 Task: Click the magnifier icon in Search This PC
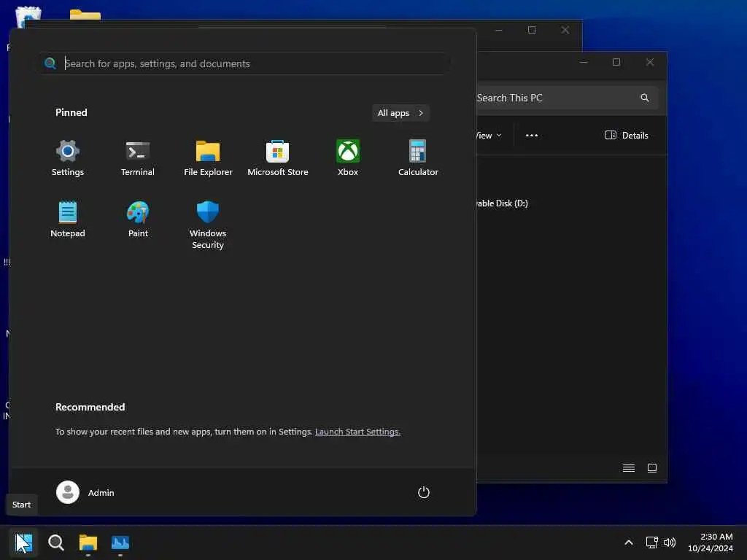coord(645,98)
